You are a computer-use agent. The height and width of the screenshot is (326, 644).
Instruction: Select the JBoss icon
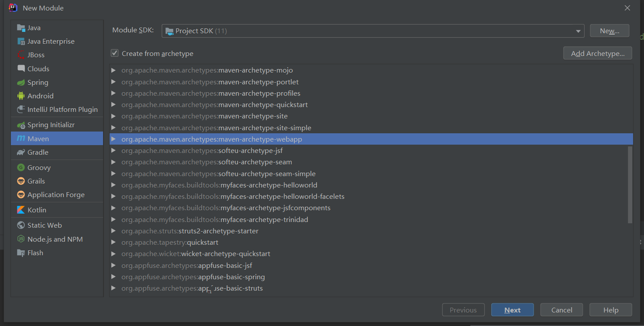(21, 55)
